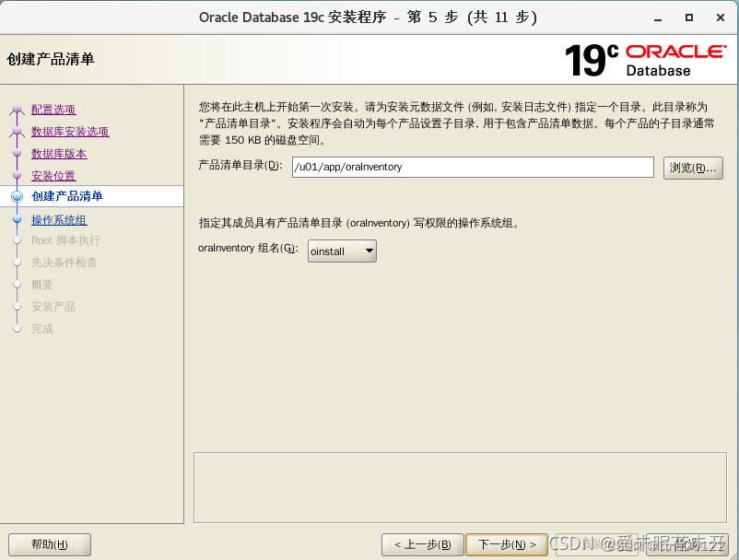This screenshot has width=739, height=560.
Task: Jump to 安装位置 step
Action: pos(53,176)
